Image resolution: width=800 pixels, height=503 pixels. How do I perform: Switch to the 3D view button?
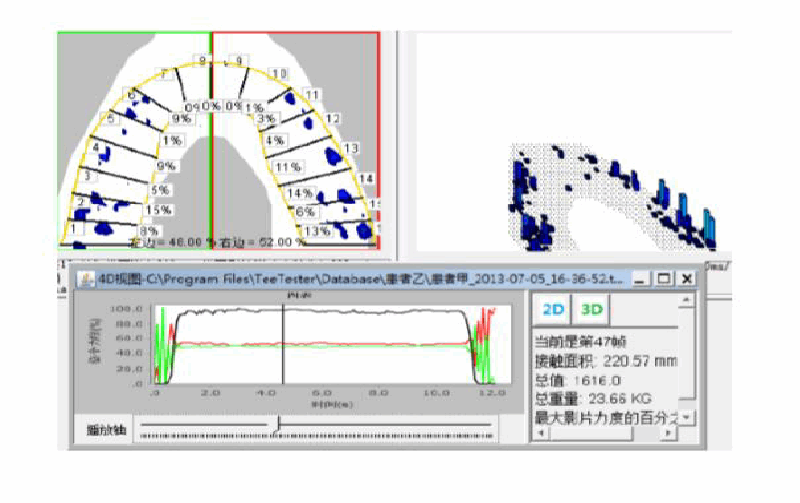coord(592,309)
